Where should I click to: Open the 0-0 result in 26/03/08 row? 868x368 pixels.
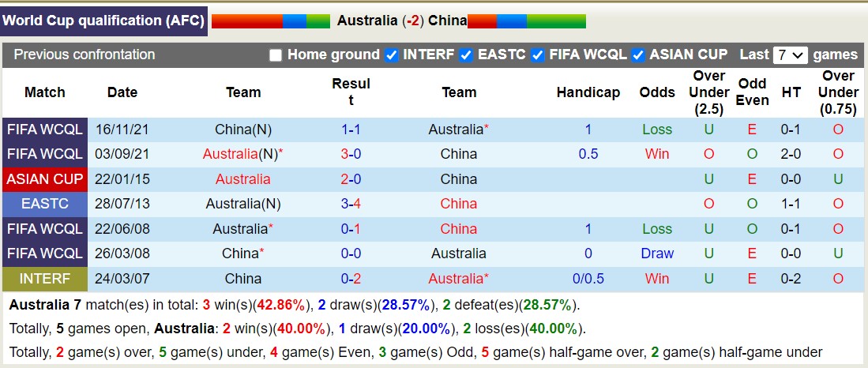pyautogui.click(x=351, y=254)
